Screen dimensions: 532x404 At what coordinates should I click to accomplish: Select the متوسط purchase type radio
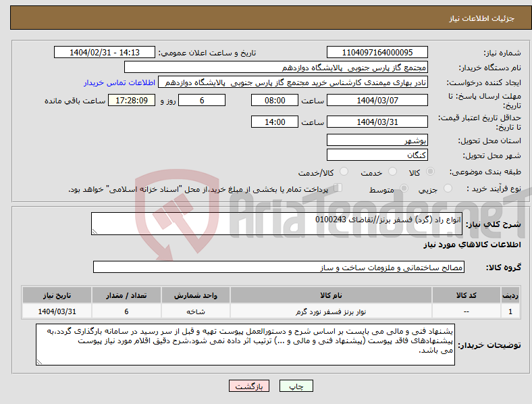404,188
